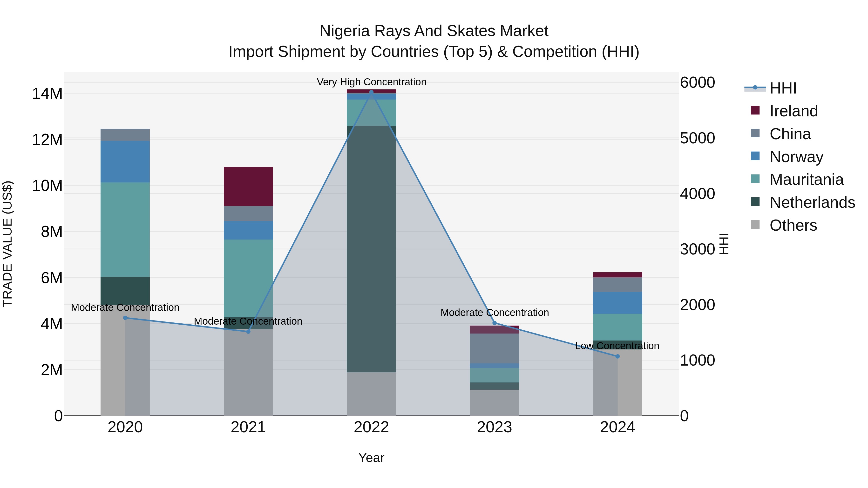Click 2020 'Moderate Concentration' annotation

coord(125,308)
